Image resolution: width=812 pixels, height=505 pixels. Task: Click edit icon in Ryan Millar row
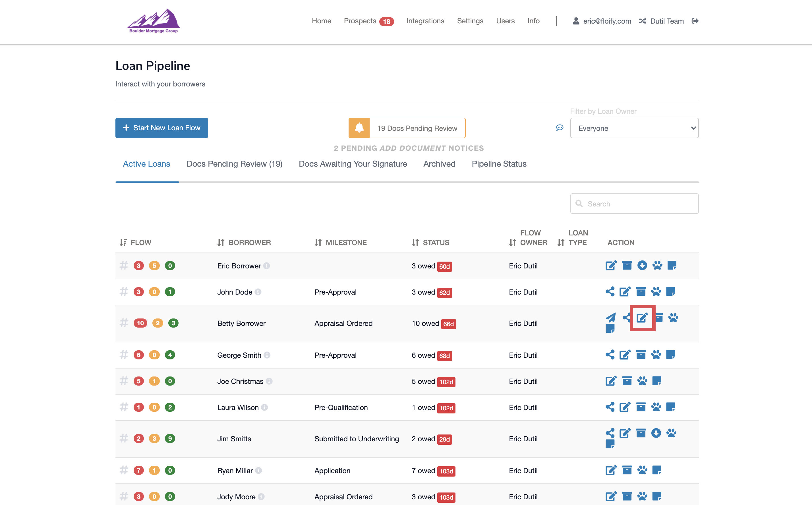click(611, 470)
